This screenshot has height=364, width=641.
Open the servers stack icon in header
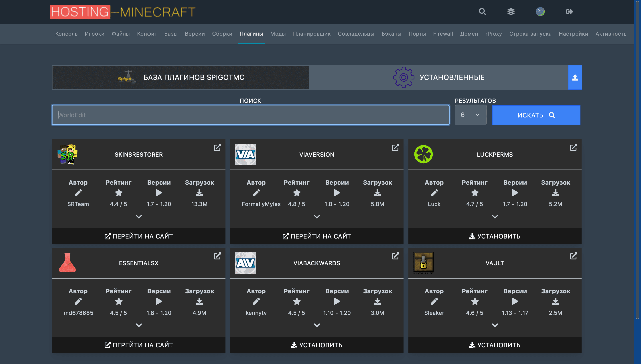pyautogui.click(x=511, y=12)
